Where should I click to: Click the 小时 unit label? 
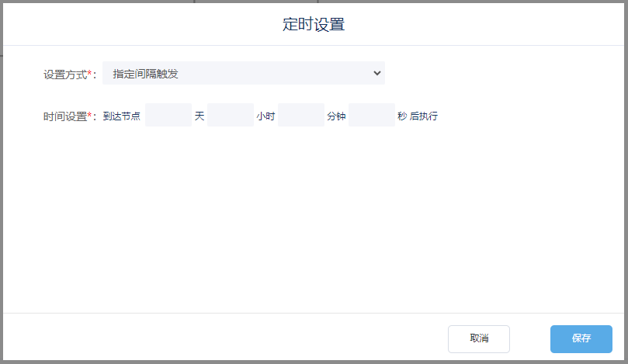click(x=265, y=116)
